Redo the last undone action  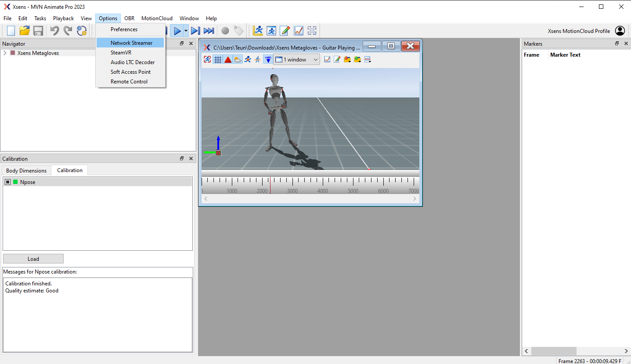[x=68, y=31]
